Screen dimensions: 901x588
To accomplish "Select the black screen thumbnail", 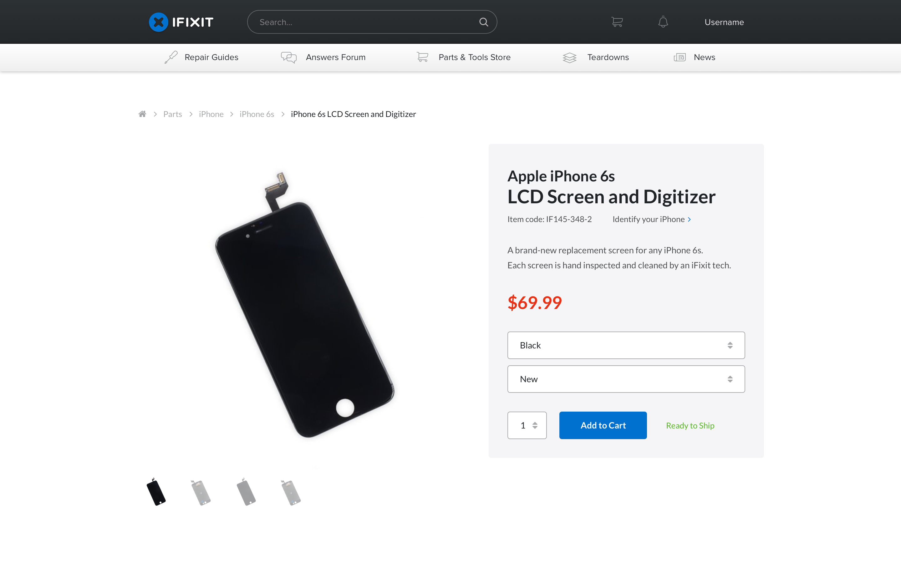I will [x=156, y=492].
